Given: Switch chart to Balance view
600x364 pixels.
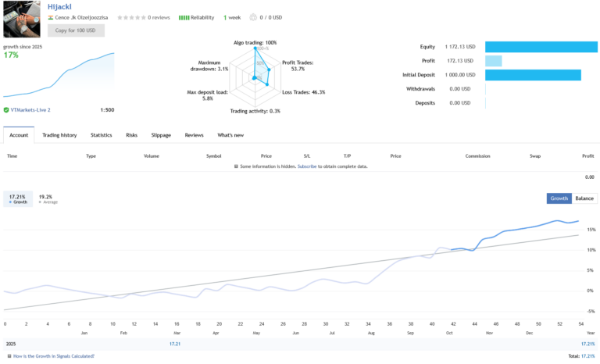Looking at the screenshot, I should click(x=584, y=198).
